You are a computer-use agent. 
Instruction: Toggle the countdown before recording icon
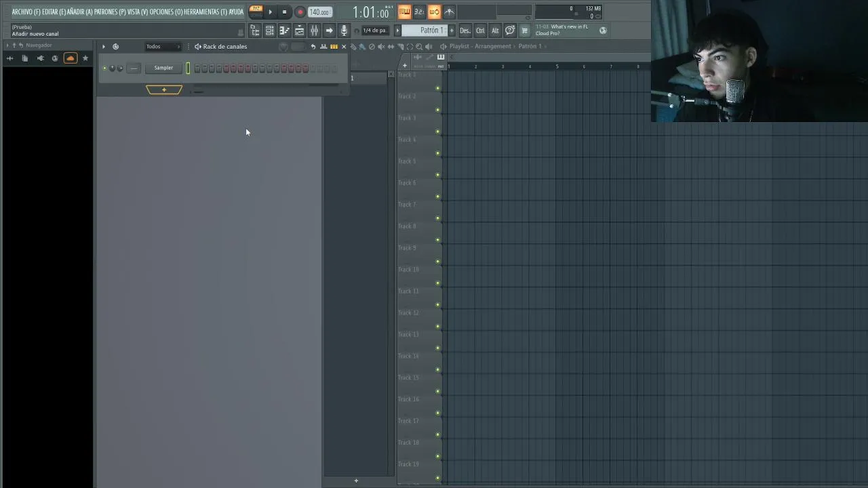(419, 12)
